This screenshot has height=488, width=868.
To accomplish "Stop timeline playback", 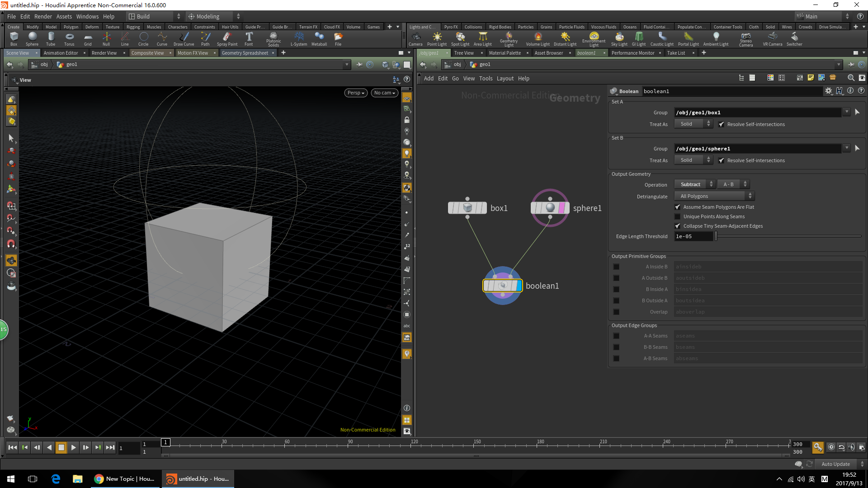I will (x=61, y=447).
